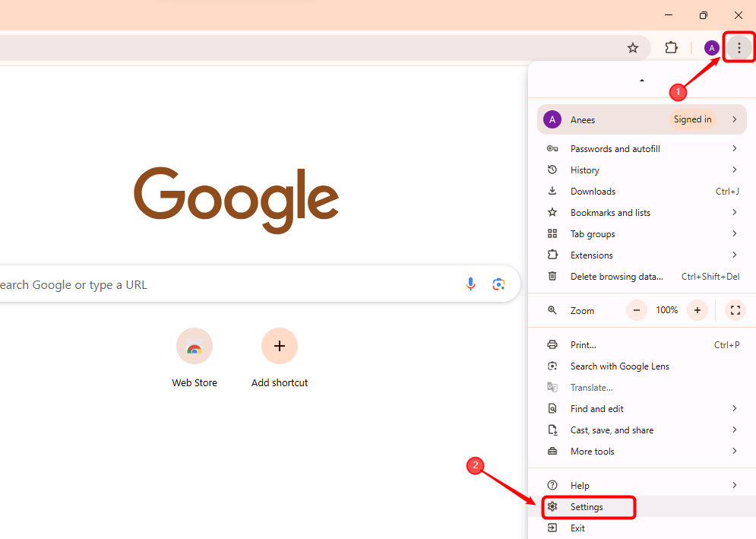Click the Signed in badge
The height and width of the screenshot is (539, 756).
coord(692,119)
